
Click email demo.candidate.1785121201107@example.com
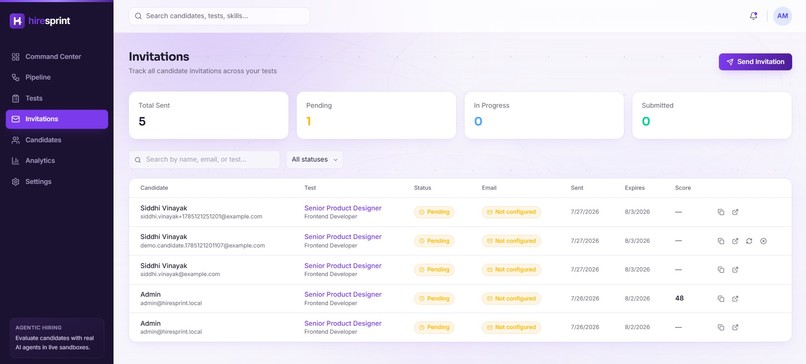203,246
